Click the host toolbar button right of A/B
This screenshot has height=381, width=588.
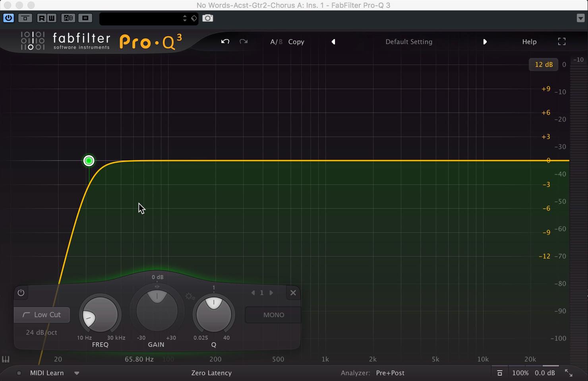click(85, 18)
